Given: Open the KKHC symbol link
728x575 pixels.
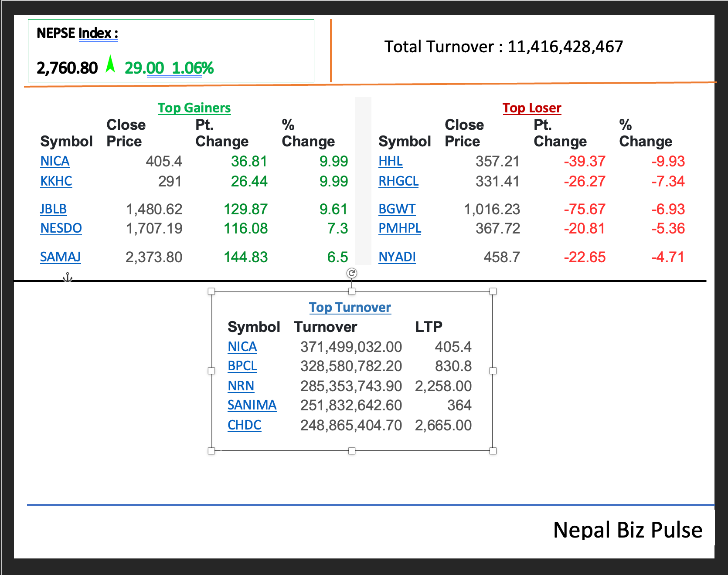Looking at the screenshot, I should tap(56, 181).
